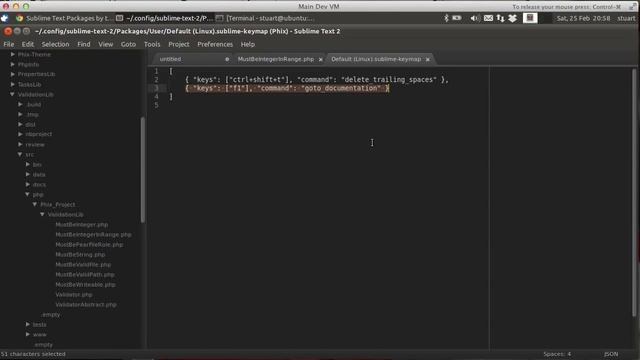Close the untitled tab via its dot
The height and width of the screenshot is (360, 640).
pyautogui.click(x=227, y=60)
